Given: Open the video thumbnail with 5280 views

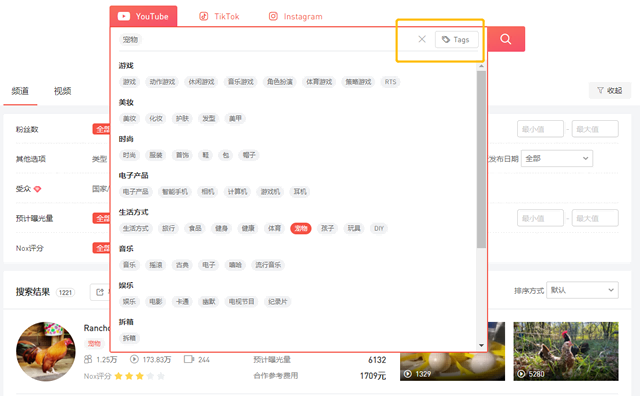Looking at the screenshot, I should 566,352.
